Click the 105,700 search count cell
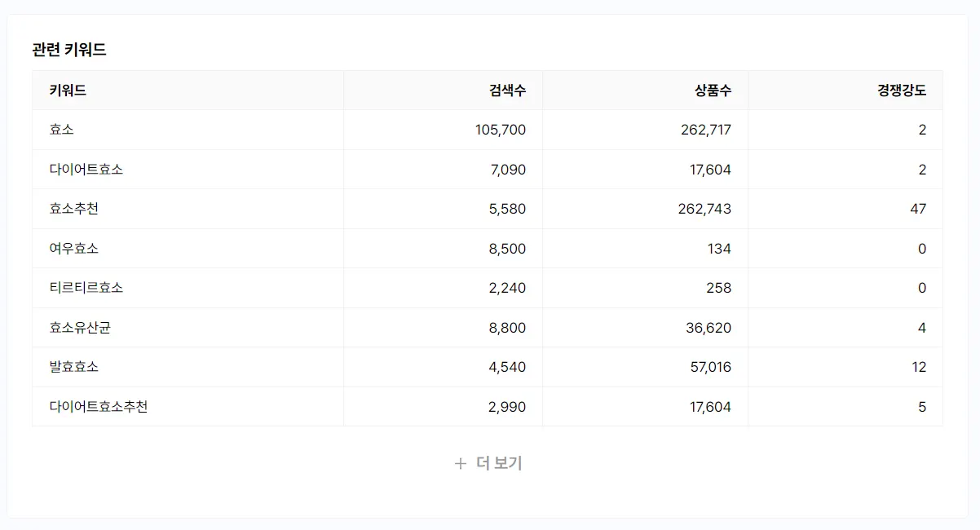The image size is (980, 530). [500, 130]
